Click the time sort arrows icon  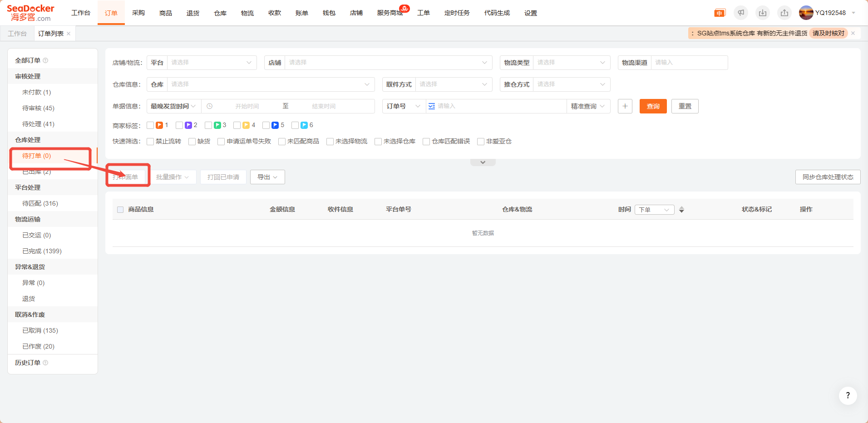pos(681,210)
